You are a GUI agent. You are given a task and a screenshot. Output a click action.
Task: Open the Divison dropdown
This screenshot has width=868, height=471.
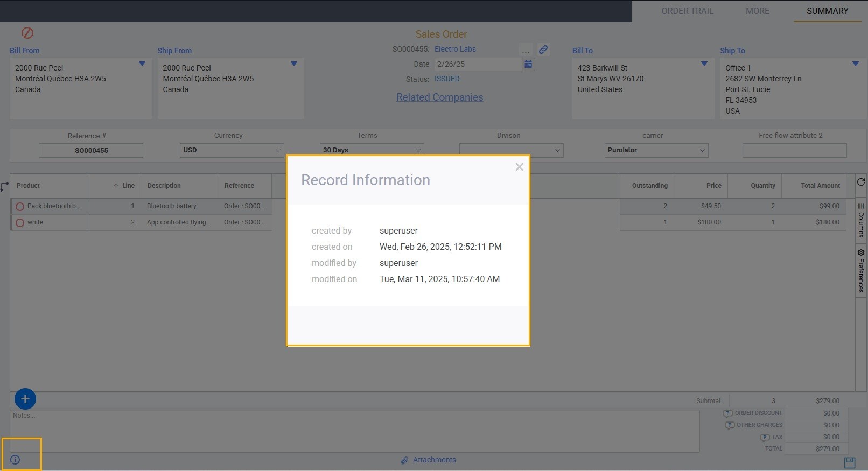click(511, 150)
